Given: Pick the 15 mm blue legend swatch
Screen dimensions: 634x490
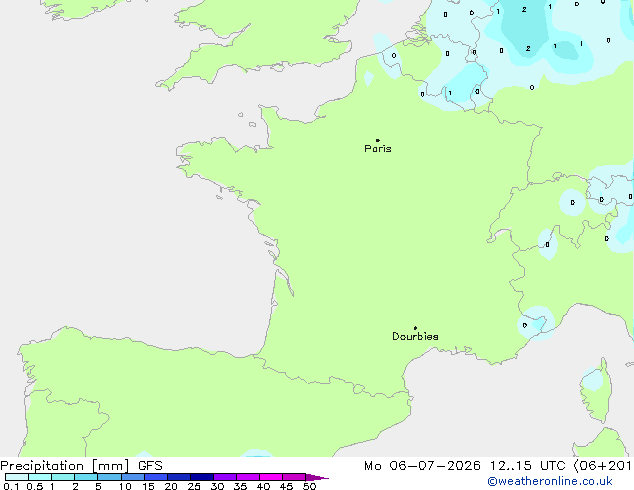Looking at the screenshot, I should (x=156, y=477).
